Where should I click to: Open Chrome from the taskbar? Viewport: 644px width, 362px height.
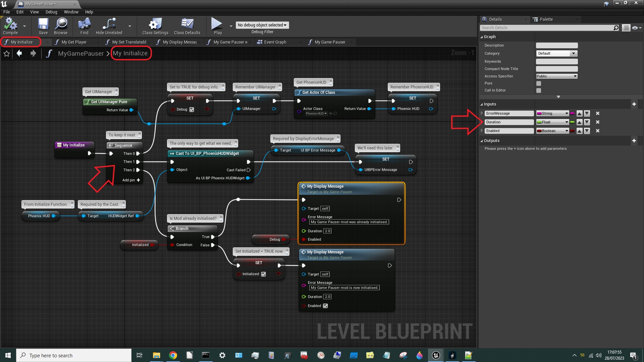(x=173, y=355)
